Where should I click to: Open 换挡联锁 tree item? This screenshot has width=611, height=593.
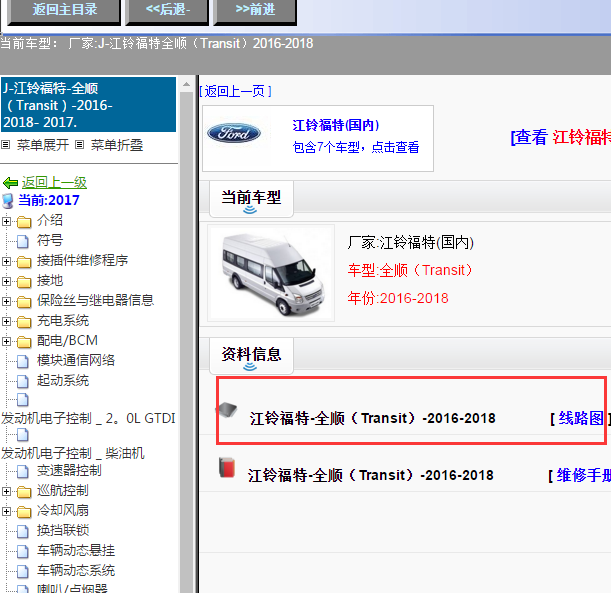point(63,530)
